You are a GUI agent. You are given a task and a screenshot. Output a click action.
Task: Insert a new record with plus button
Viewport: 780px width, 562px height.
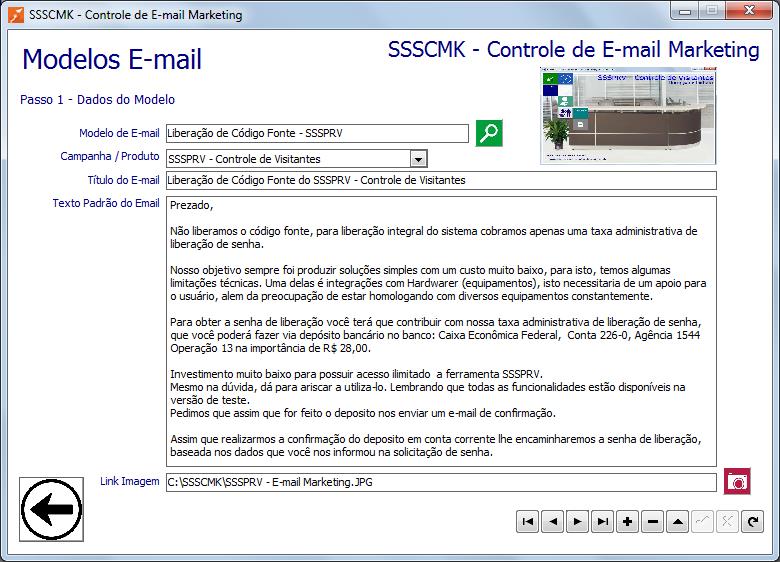tap(627, 522)
